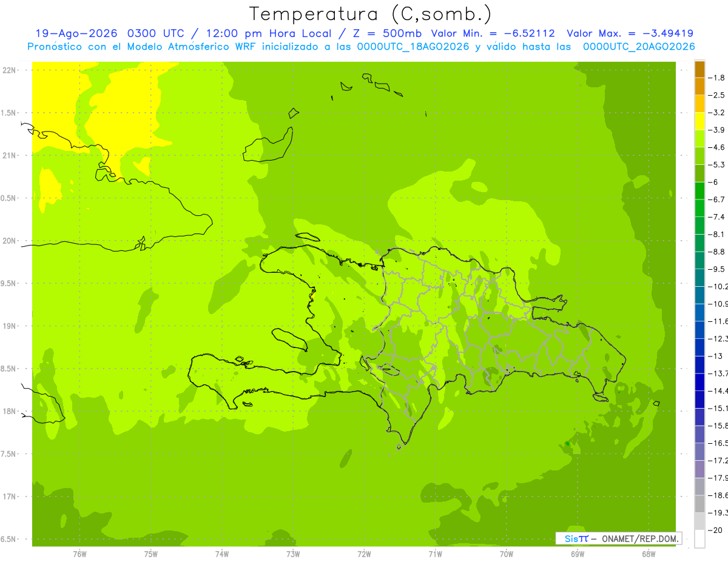Pick the blue legend swatch between -13 and -13.7

(699, 365)
